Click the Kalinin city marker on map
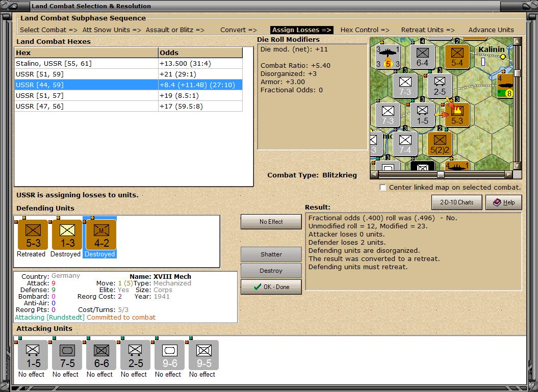 [x=503, y=57]
